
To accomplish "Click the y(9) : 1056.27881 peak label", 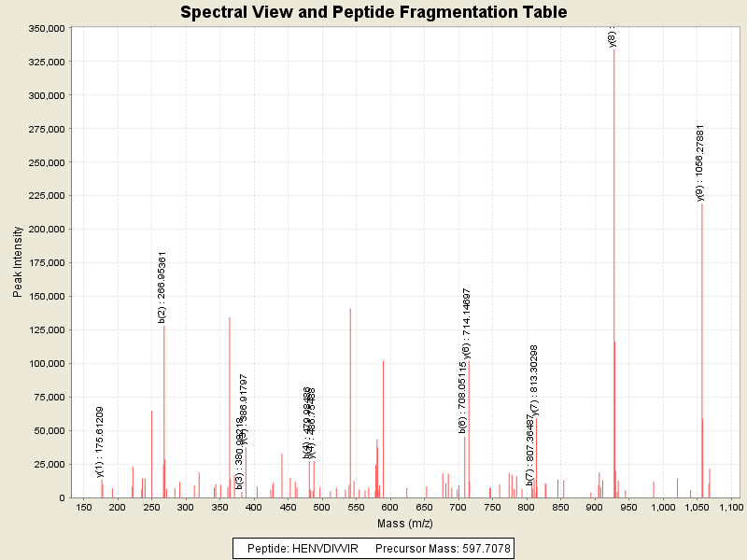I will point(699,162).
